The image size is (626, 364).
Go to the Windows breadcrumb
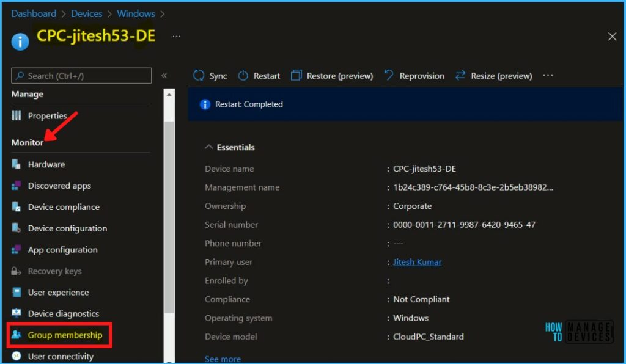(136, 13)
